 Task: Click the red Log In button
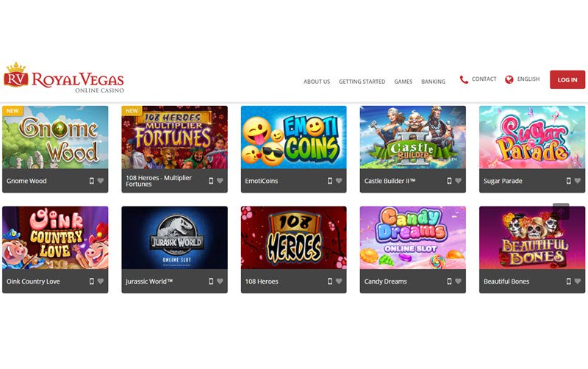[x=567, y=79]
